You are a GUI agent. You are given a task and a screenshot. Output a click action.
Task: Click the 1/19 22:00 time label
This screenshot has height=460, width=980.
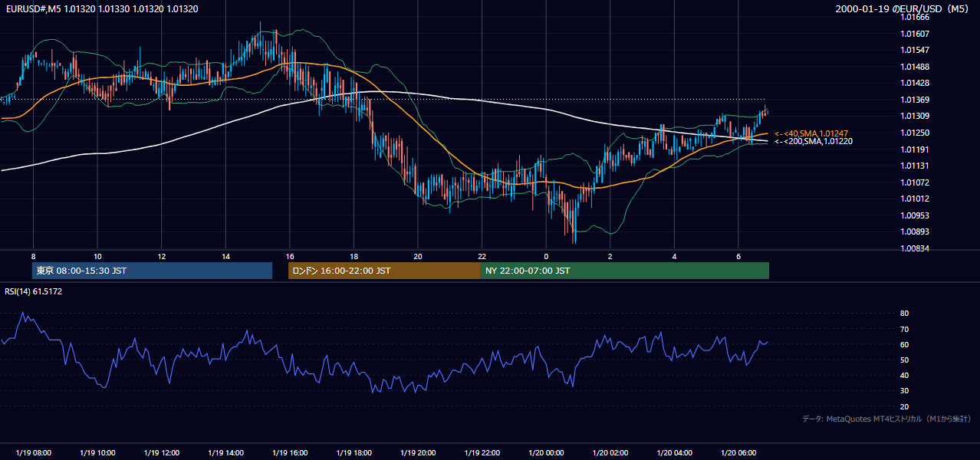(x=482, y=452)
